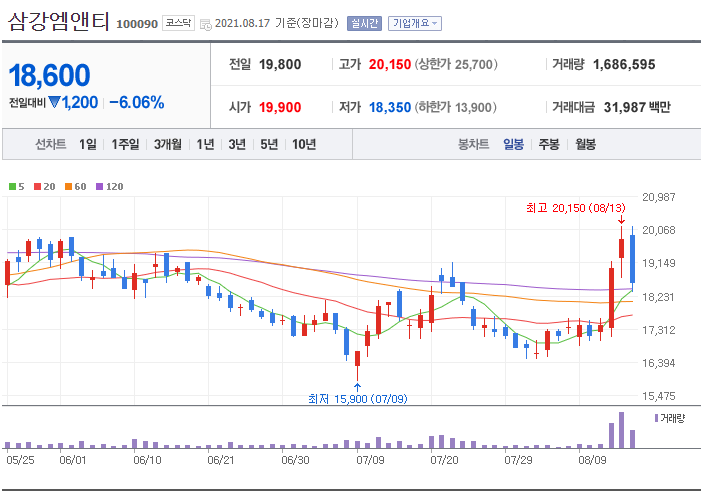Click the stock code 100090
Image resolution: width=701 pixels, height=491 pixels.
137,24
